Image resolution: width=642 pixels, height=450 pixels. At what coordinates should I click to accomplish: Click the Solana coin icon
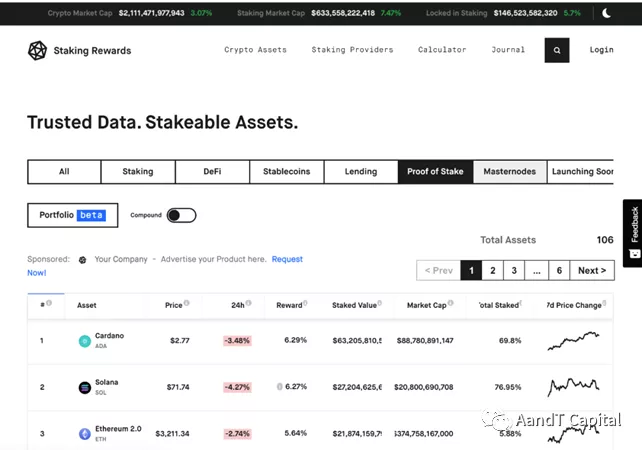click(x=85, y=387)
